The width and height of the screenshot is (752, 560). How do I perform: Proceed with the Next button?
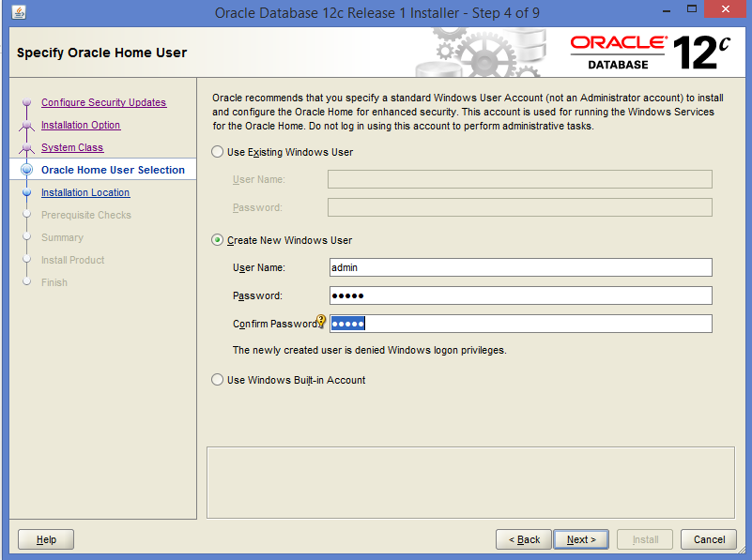581,539
